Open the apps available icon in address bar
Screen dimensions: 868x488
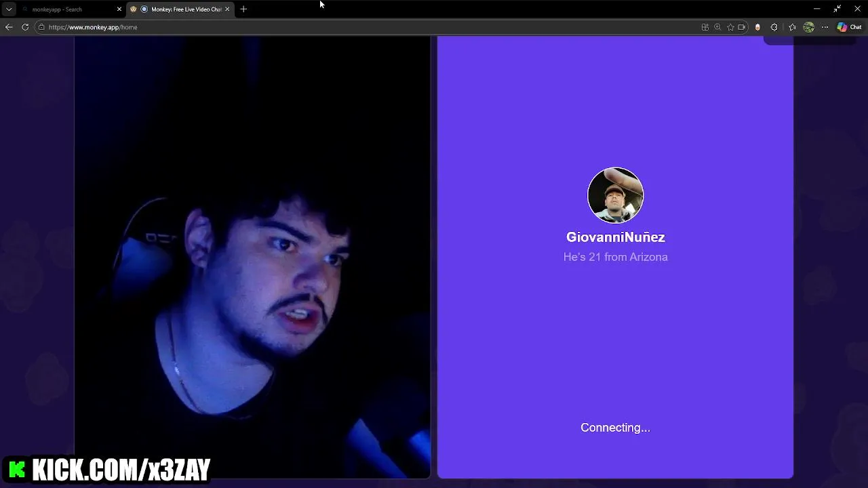click(705, 27)
